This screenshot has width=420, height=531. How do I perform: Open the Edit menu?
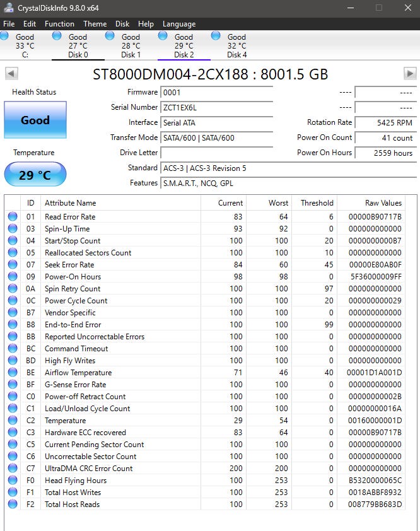coord(30,24)
